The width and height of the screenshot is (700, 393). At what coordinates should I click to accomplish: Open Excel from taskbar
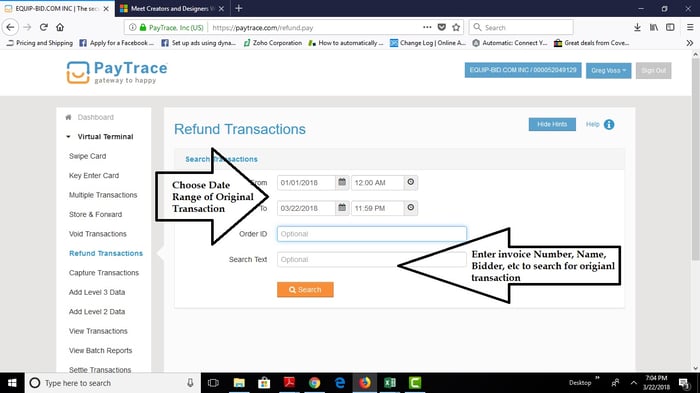pyautogui.click(x=390, y=383)
